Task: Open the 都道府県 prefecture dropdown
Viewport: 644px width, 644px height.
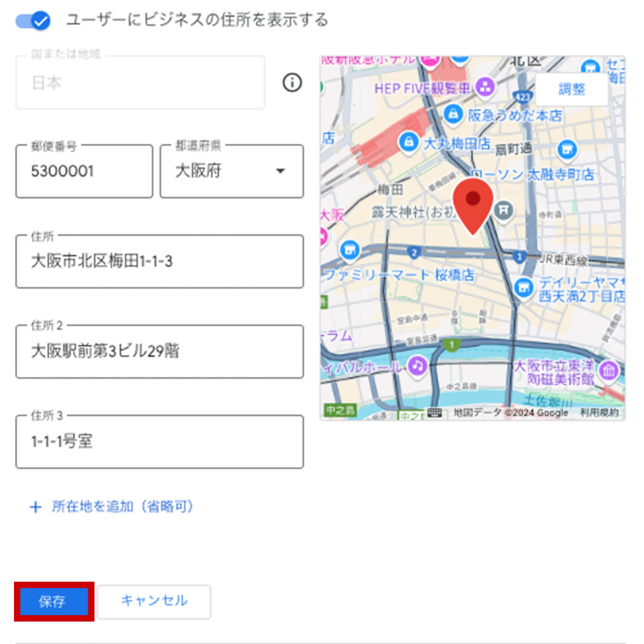Action: [232, 171]
